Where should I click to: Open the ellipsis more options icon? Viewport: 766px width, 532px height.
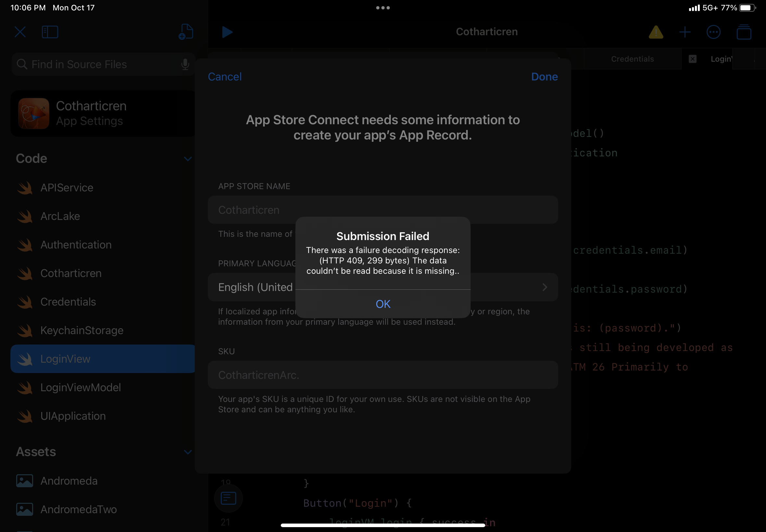(713, 32)
